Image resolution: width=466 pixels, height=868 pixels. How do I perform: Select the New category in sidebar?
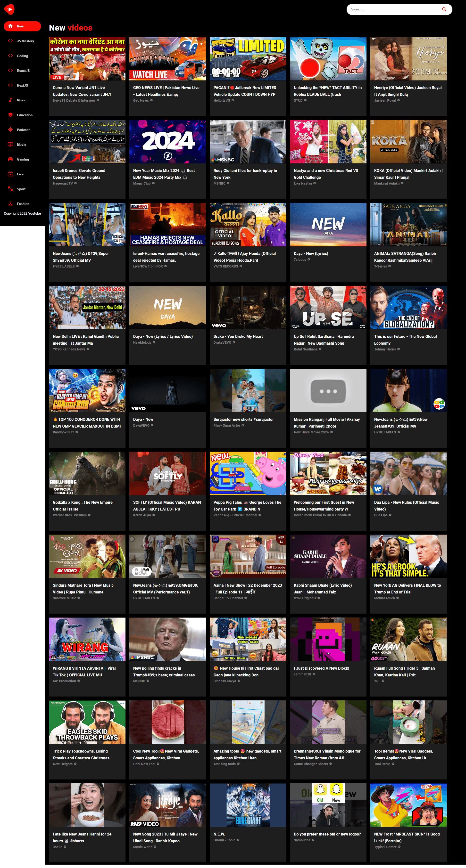pyautogui.click(x=22, y=26)
